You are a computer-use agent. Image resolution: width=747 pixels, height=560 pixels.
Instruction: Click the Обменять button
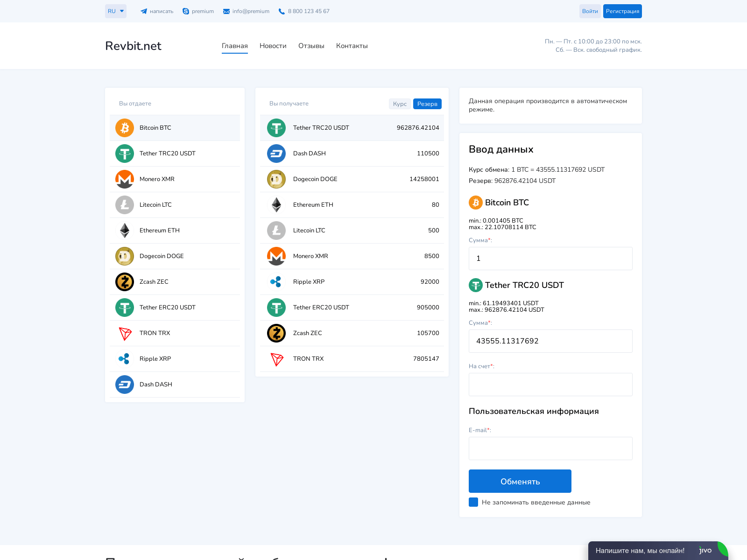pyautogui.click(x=520, y=481)
